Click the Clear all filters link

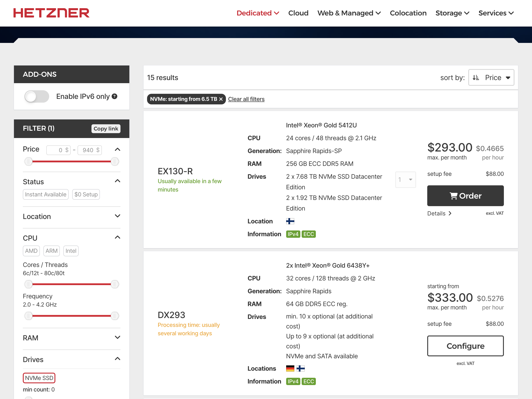246,99
